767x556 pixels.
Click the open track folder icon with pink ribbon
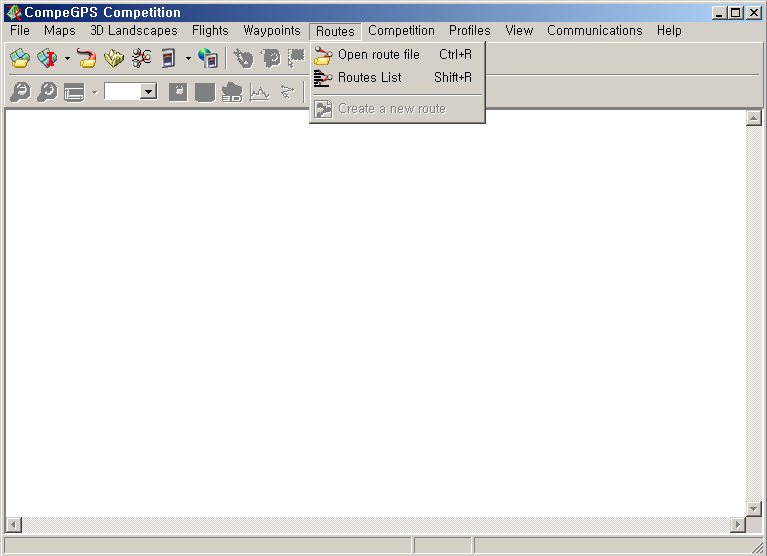87,58
